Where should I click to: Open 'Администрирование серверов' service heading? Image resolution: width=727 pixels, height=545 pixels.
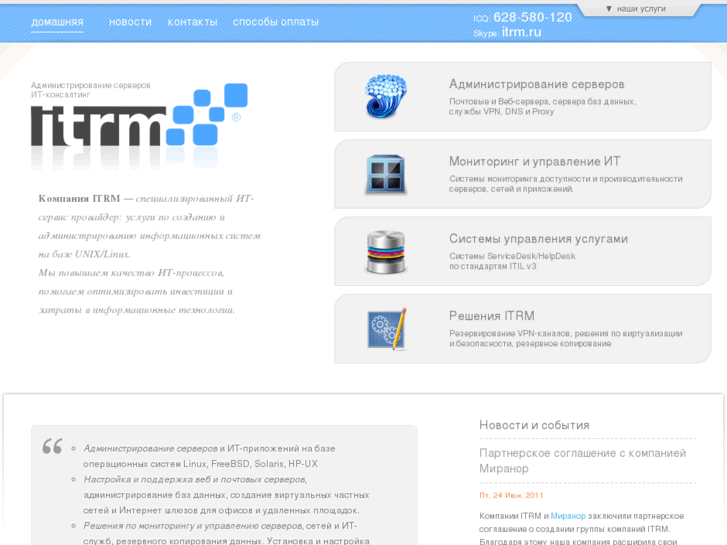pyautogui.click(x=536, y=84)
